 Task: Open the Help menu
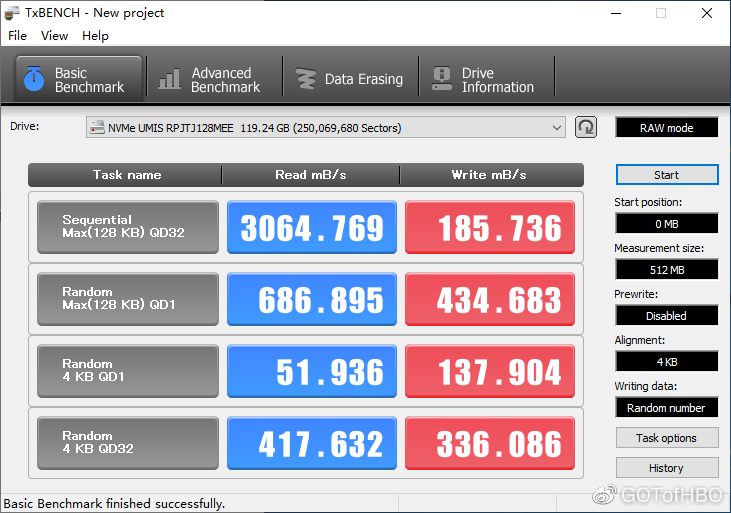(95, 36)
